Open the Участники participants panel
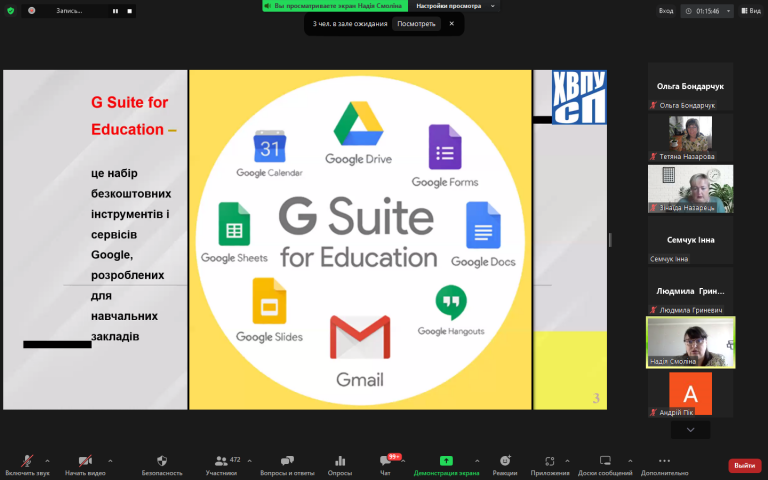This screenshot has width=768, height=480. click(x=221, y=465)
